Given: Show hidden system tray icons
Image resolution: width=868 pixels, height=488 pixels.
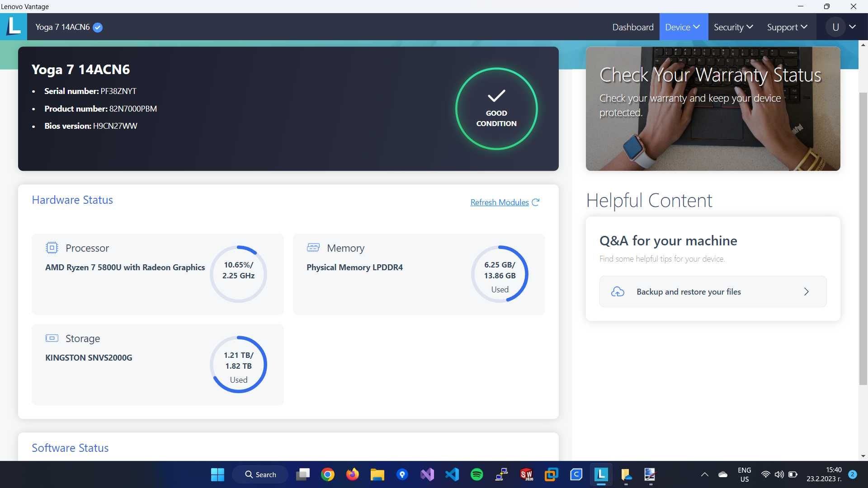Looking at the screenshot, I should click(704, 474).
